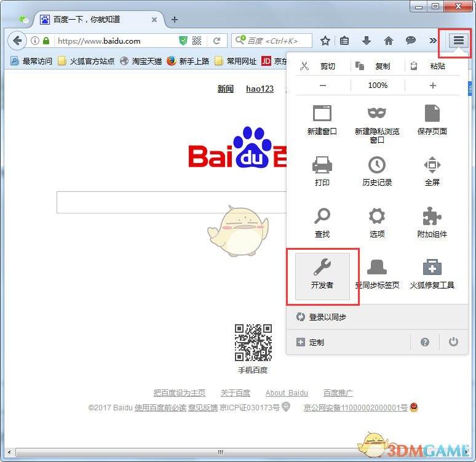Click 关于百度 link
The image size is (476, 462).
(x=236, y=393)
